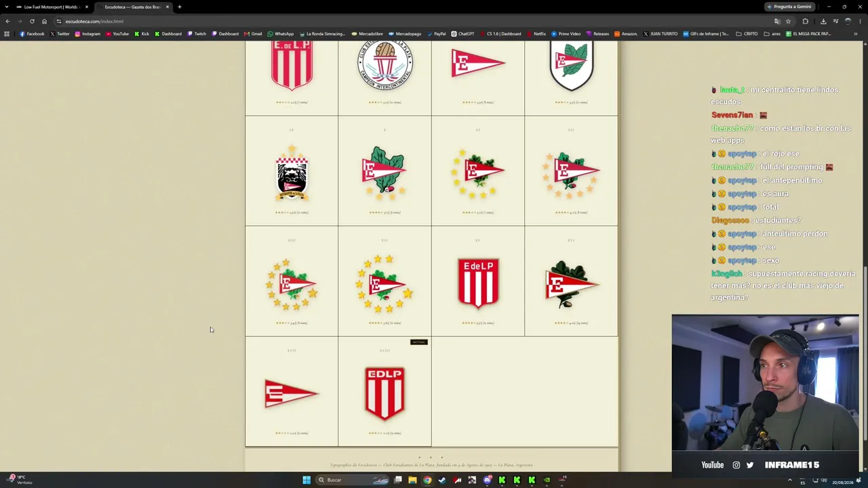Viewport: 868px width, 488px height.
Task: Open the Instagram bookmark
Action: click(x=87, y=34)
